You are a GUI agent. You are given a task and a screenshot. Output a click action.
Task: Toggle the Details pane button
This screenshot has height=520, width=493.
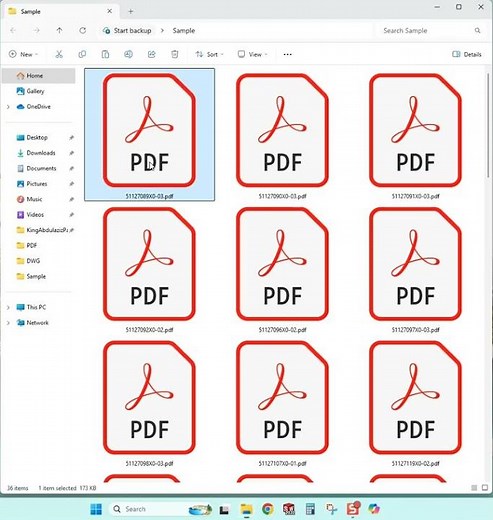[x=467, y=54]
